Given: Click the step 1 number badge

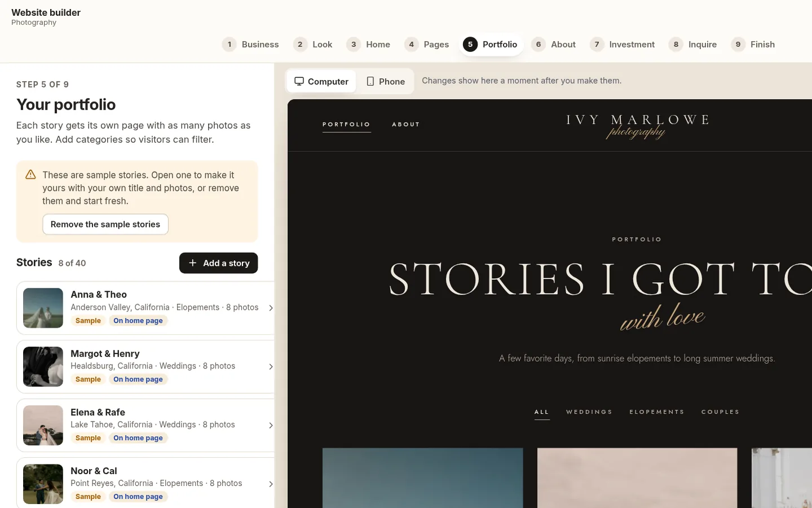Looking at the screenshot, I should point(230,45).
